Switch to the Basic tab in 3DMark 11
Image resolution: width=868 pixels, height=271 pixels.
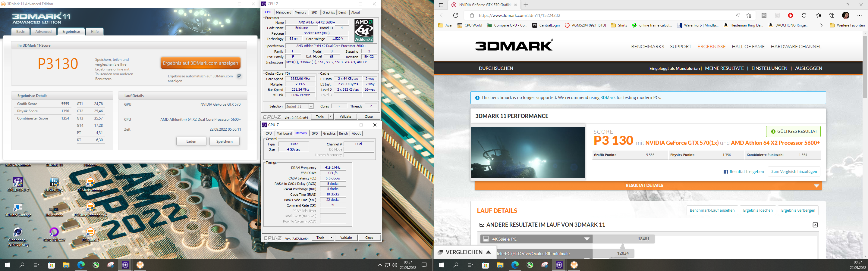(20, 31)
